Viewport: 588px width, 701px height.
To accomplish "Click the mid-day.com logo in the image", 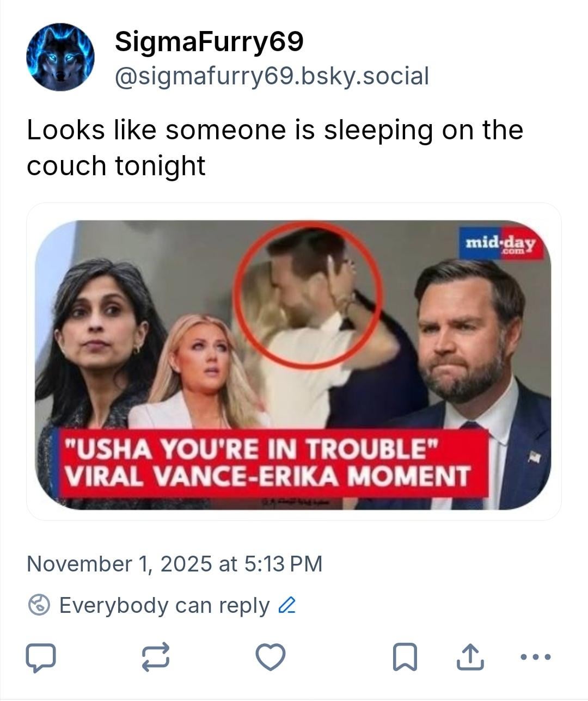I will [501, 243].
